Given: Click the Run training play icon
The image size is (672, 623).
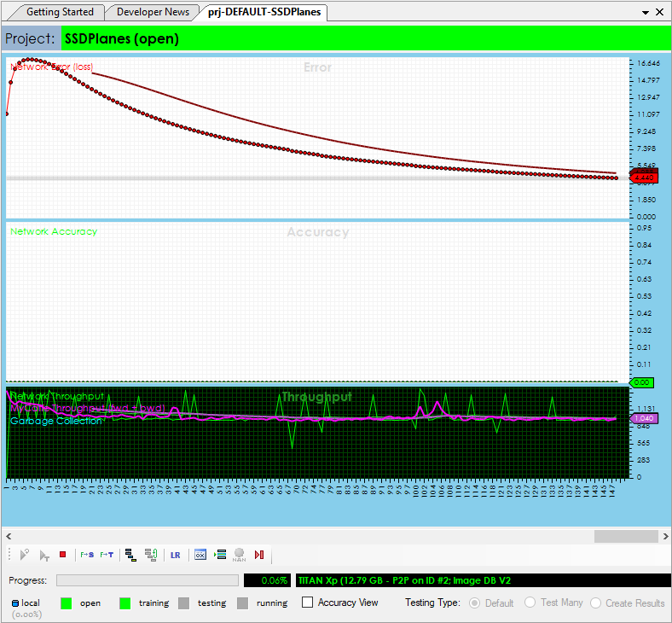Looking at the screenshot, I should click(25, 555).
